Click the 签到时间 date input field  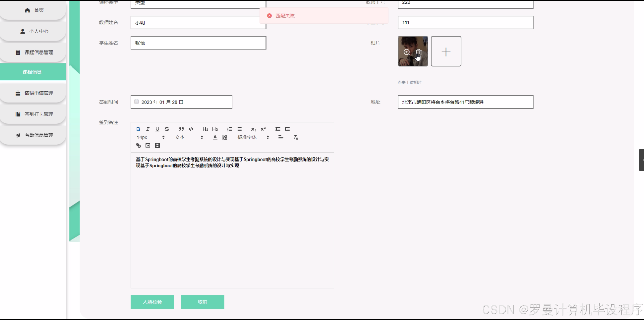181,102
